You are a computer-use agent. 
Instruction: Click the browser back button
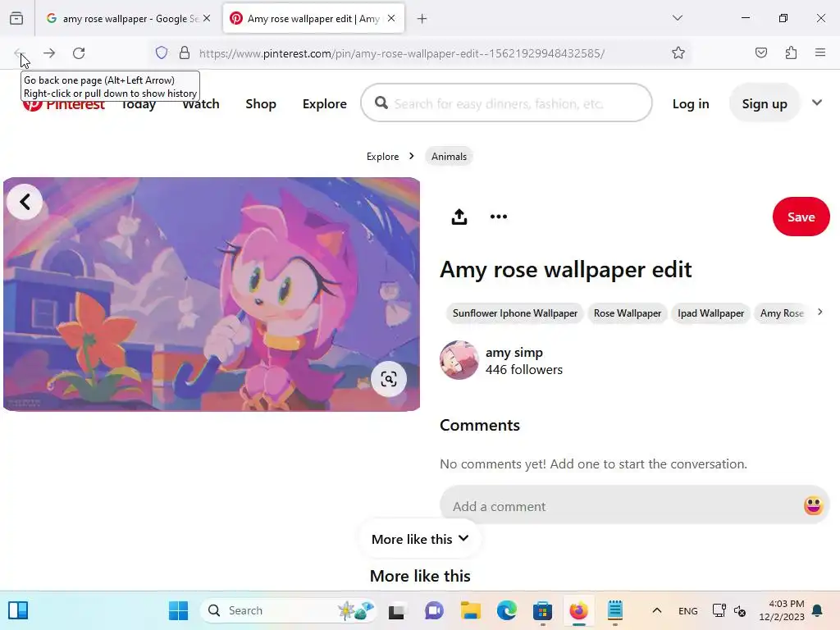coord(20,53)
